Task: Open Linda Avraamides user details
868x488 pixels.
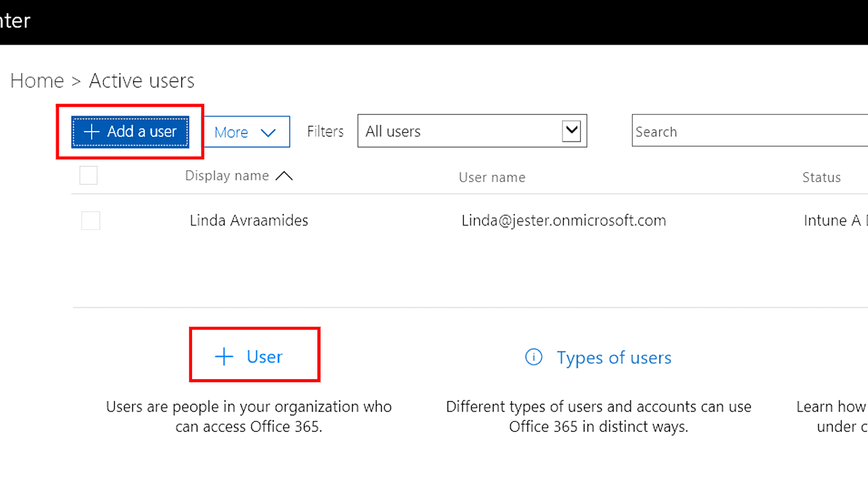Action: click(248, 220)
